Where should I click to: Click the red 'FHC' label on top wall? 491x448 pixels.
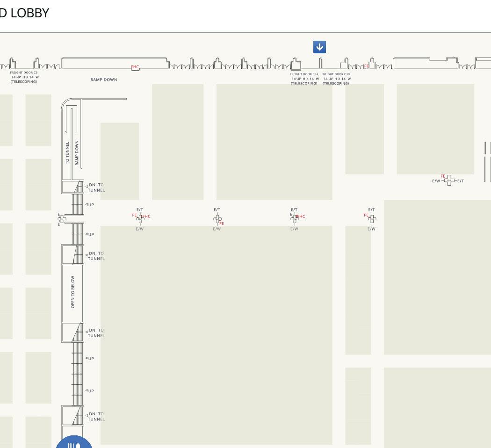135,67
